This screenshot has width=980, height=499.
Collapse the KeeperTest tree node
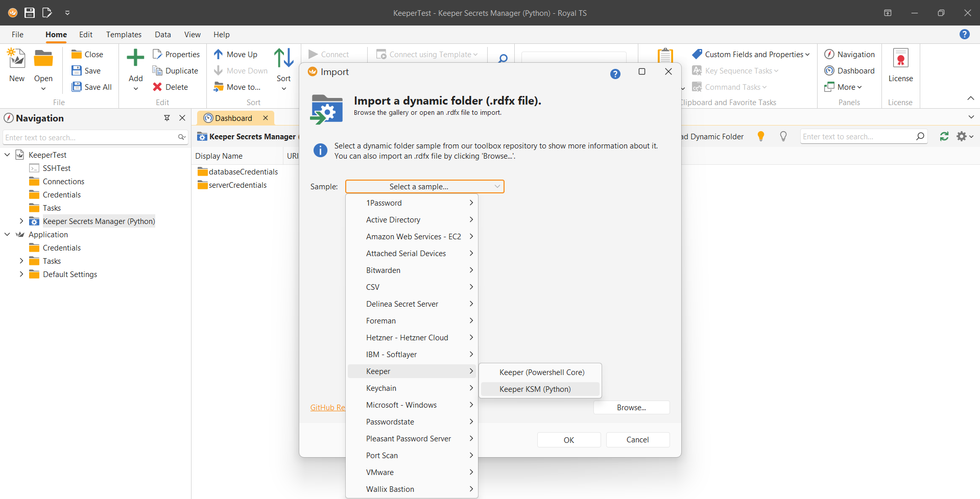pyautogui.click(x=7, y=155)
